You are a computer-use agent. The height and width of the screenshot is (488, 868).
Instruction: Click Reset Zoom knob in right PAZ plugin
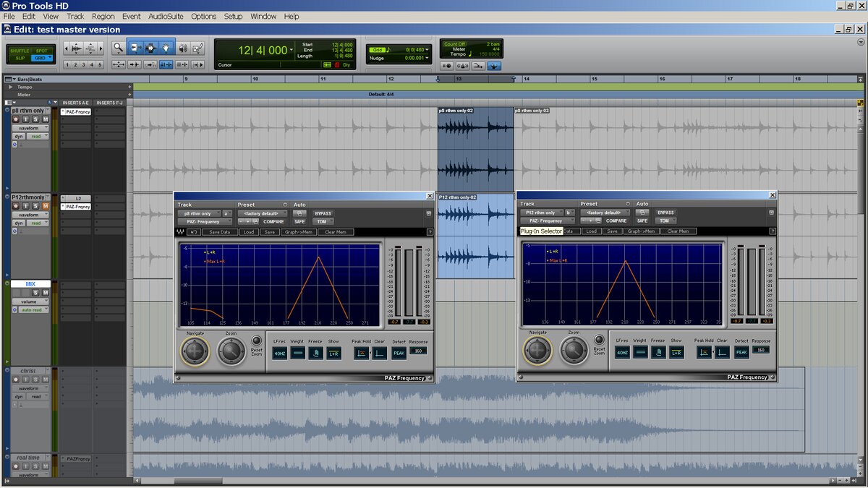click(599, 340)
